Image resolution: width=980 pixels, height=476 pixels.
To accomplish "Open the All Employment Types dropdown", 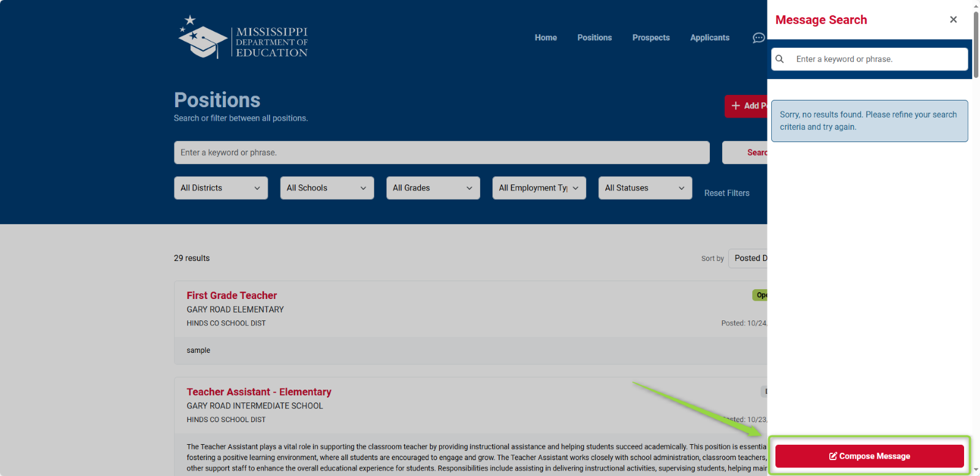I will coord(538,188).
